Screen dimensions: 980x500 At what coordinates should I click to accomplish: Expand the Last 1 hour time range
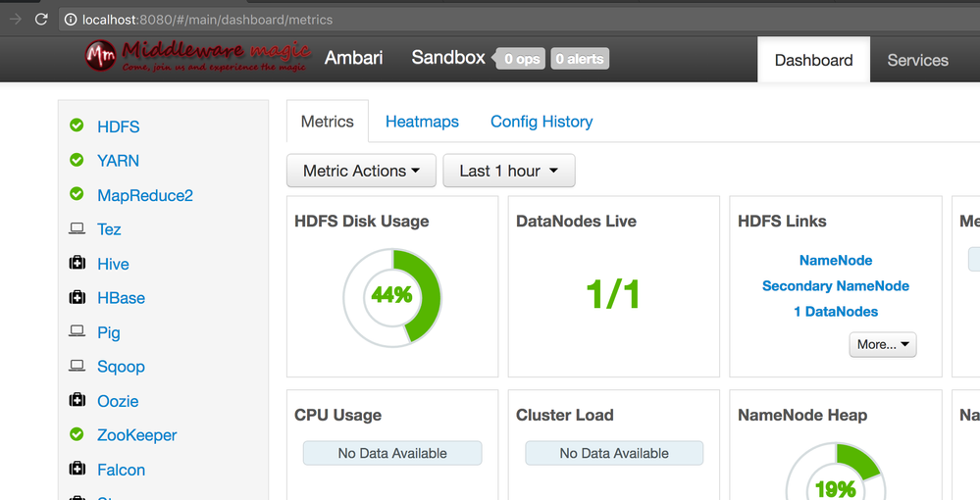tap(508, 171)
